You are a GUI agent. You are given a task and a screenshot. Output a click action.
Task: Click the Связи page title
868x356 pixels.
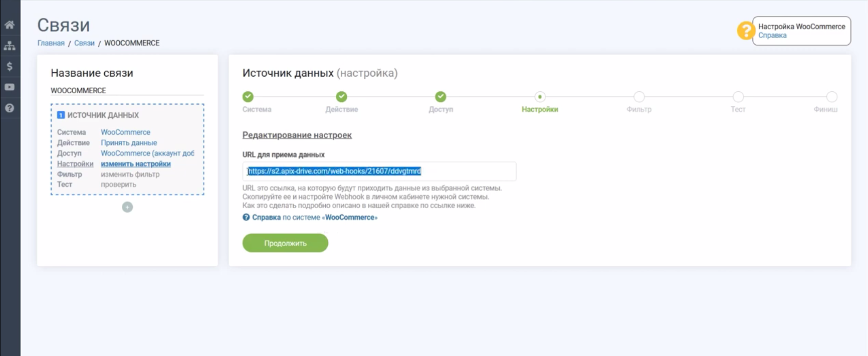click(x=64, y=25)
